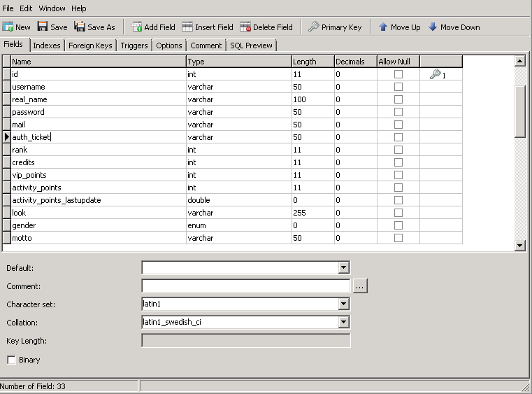Open the Collation dropdown list
This screenshot has height=394, width=532.
[x=343, y=323]
